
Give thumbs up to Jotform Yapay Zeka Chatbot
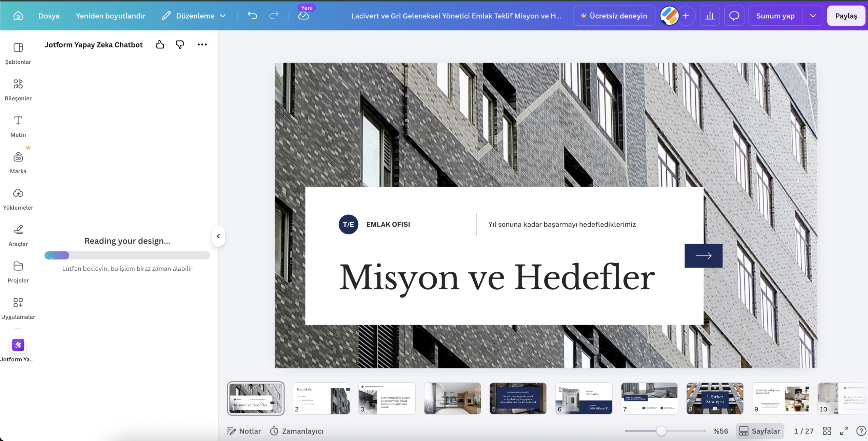[x=160, y=44]
